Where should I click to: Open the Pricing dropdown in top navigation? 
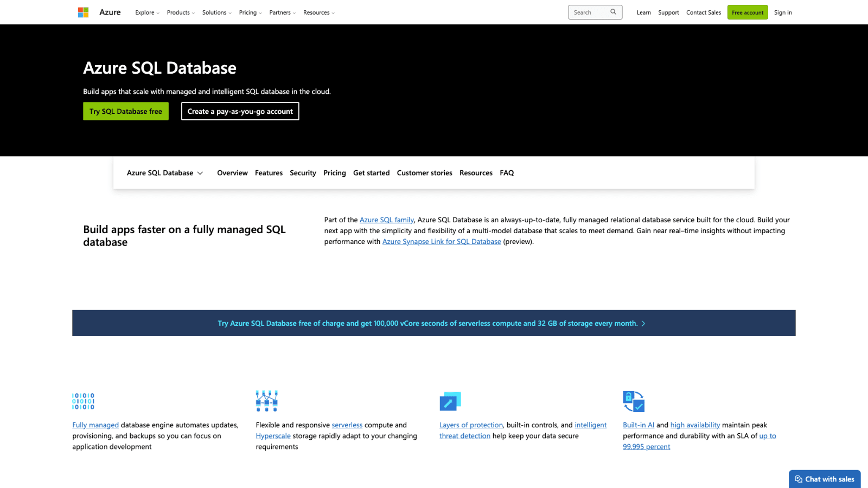[x=250, y=12]
